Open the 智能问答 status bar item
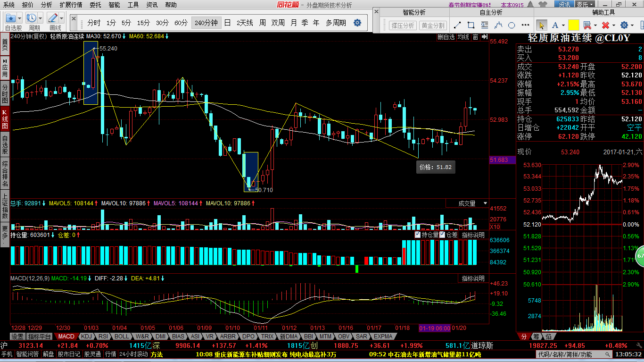Screen dimensions: 644x362 28,354
